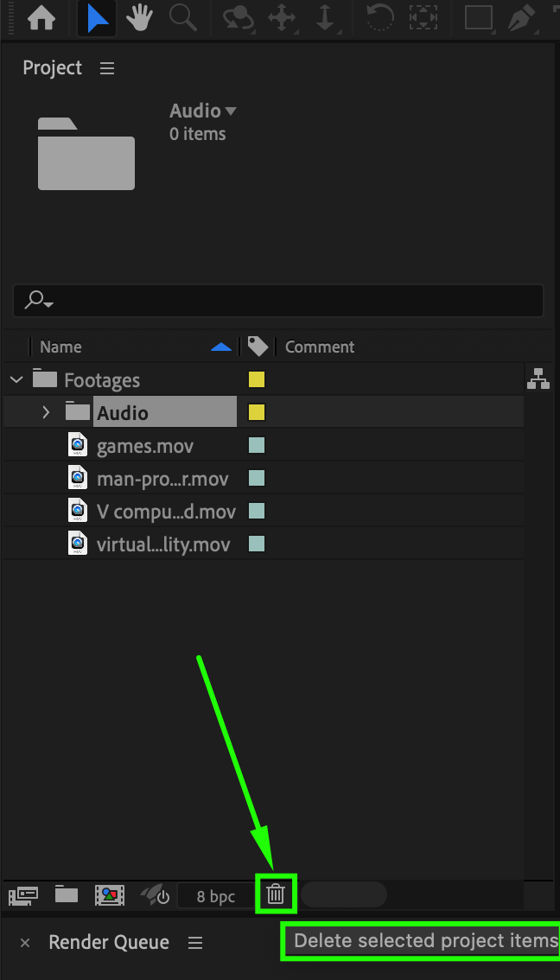560x980 pixels.
Task: Activate the Zoom tool
Action: [182, 19]
